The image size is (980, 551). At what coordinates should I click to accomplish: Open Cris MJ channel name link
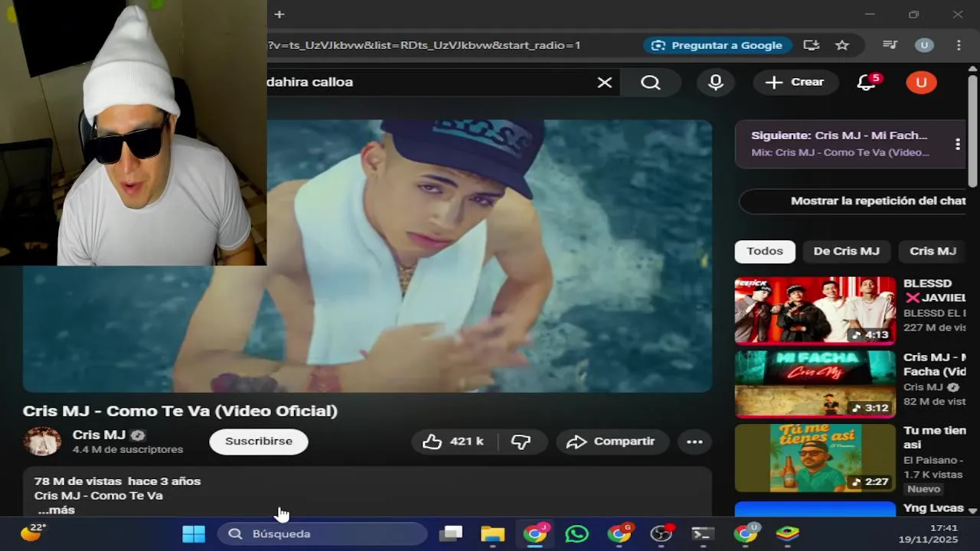[99, 435]
